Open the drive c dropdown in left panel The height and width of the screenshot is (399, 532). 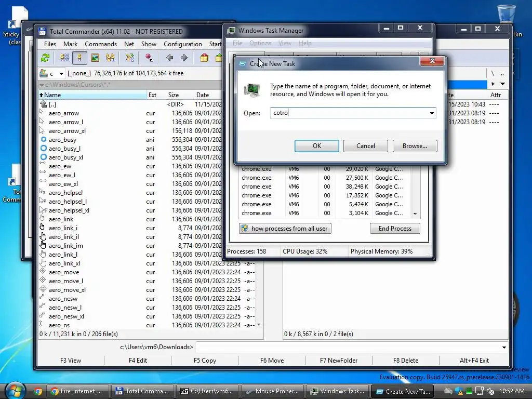[x=61, y=73]
